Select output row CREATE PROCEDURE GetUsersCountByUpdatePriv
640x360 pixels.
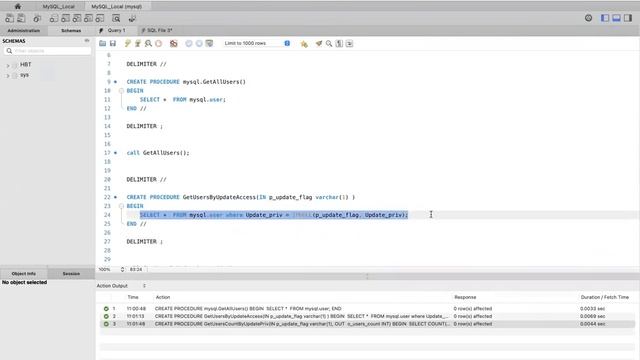pyautogui.click(x=367, y=324)
